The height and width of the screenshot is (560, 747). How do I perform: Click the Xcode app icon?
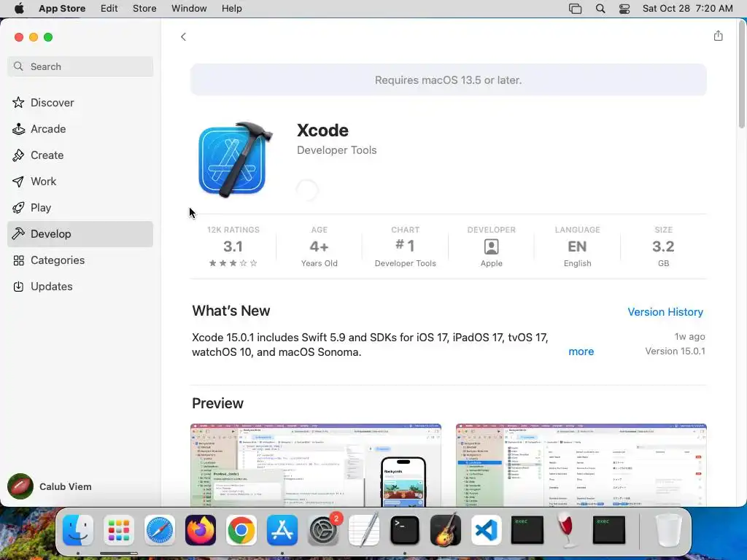[x=236, y=159]
